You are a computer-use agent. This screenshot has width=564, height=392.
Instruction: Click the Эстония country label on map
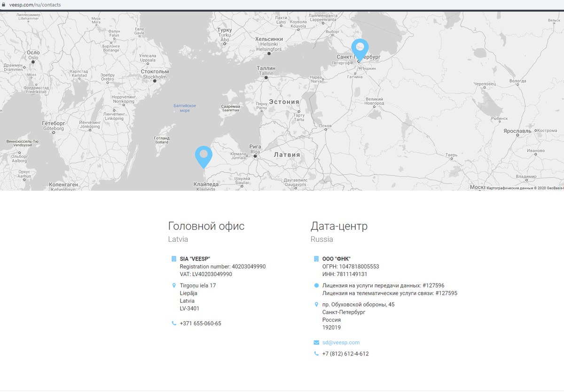click(284, 102)
